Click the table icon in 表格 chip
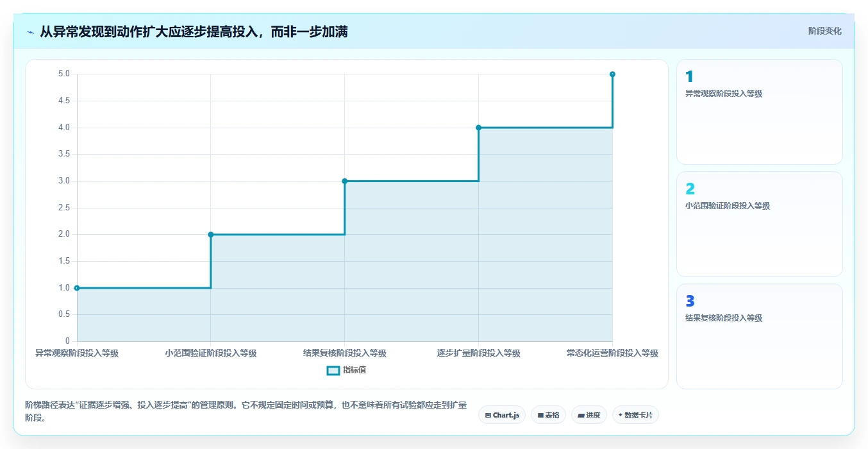 pyautogui.click(x=540, y=416)
